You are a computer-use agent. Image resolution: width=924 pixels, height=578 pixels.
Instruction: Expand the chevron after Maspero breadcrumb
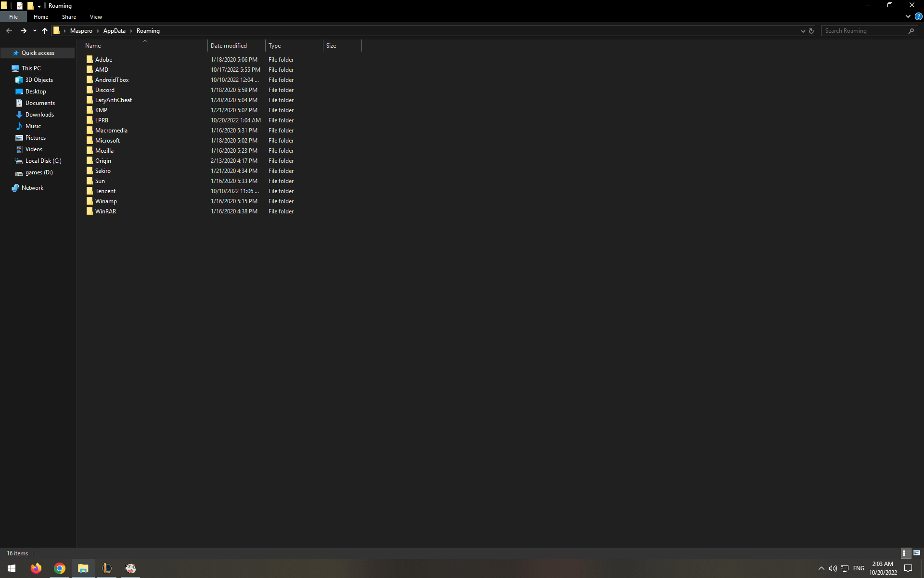[98, 31]
